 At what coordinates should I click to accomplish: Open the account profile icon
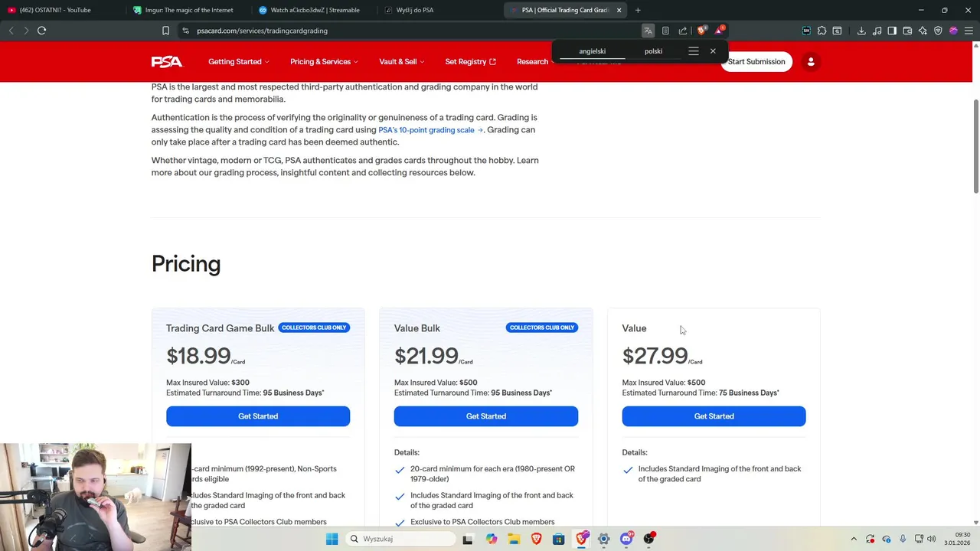811,61
